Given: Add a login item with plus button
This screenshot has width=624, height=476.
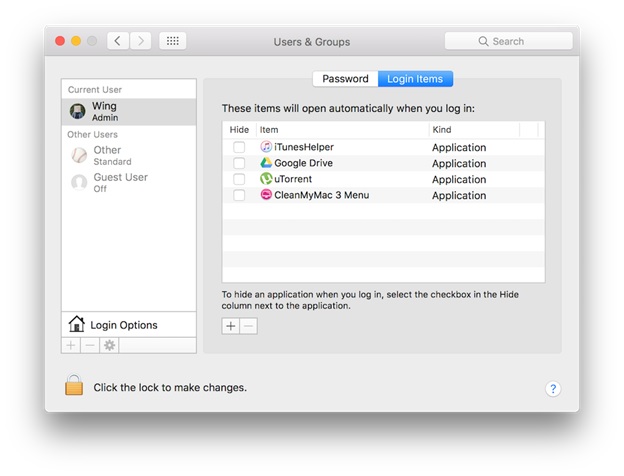Looking at the screenshot, I should click(231, 326).
